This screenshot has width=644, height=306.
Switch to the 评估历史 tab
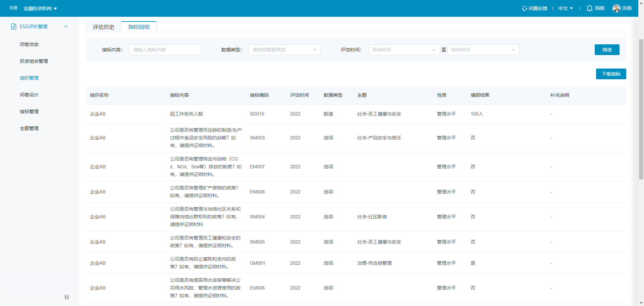click(x=104, y=27)
